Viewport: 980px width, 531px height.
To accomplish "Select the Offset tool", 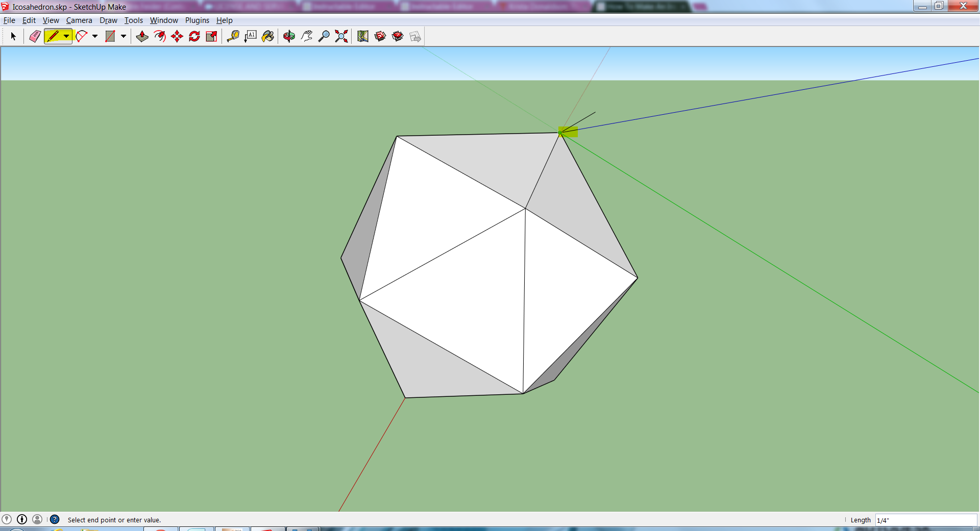I will 160,36.
